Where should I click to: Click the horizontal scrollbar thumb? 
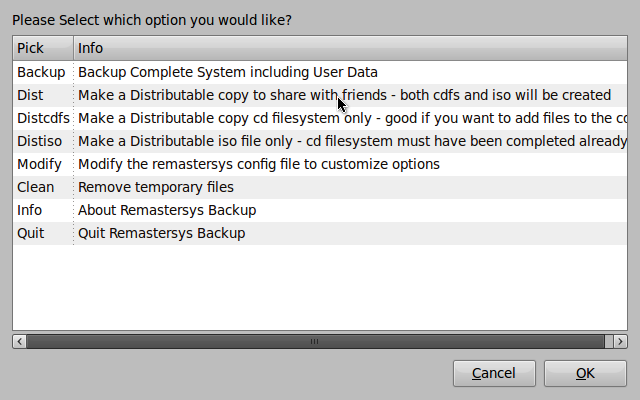[314, 341]
